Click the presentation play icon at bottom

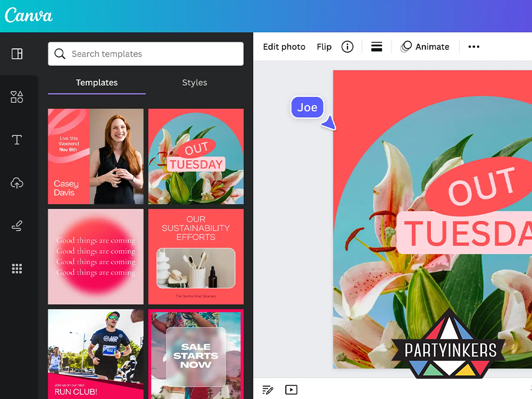pos(292,389)
